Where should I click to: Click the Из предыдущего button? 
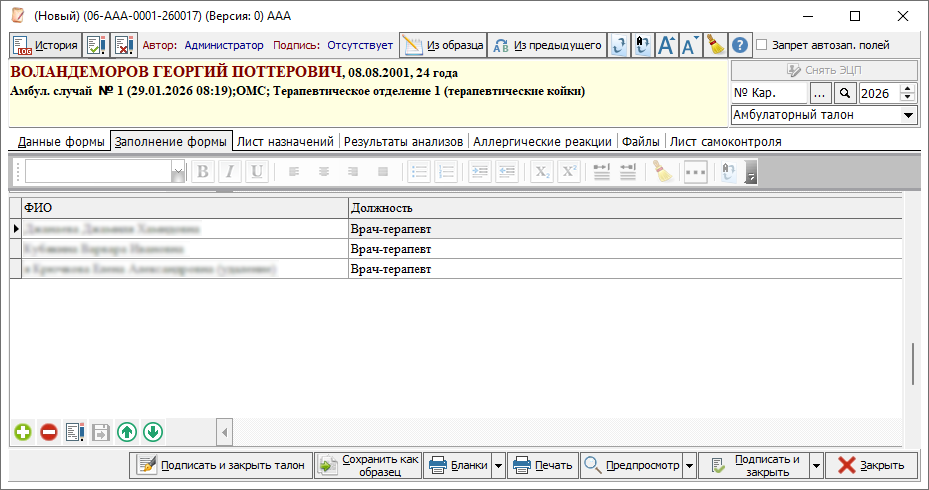pos(547,46)
